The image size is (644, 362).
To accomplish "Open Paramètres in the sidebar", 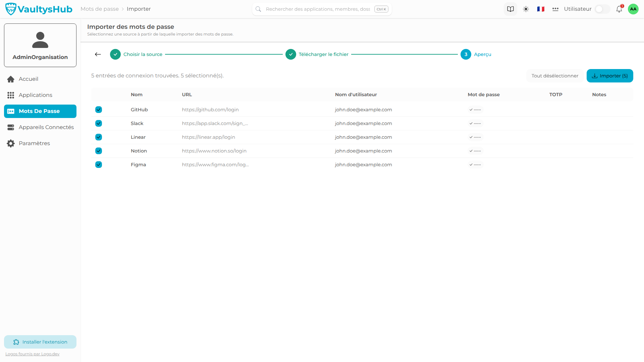I will (x=40, y=143).
